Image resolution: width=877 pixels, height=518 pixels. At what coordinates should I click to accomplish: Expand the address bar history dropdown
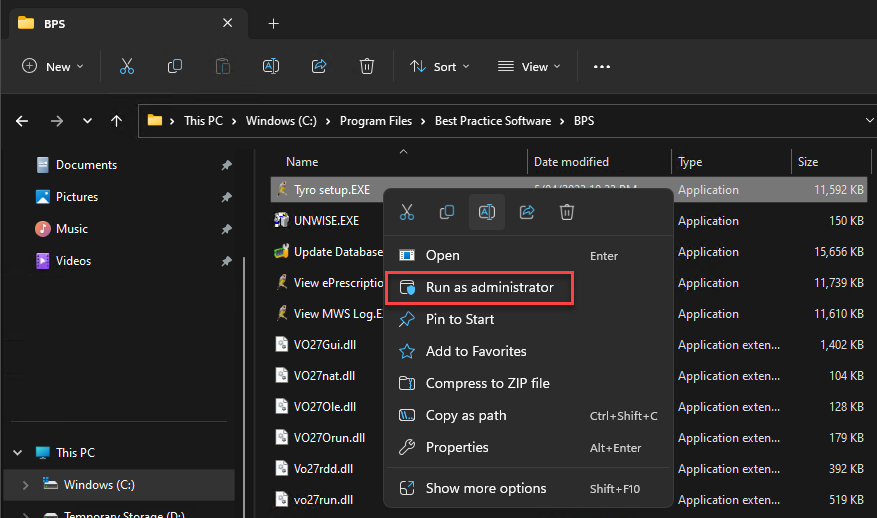(x=869, y=120)
